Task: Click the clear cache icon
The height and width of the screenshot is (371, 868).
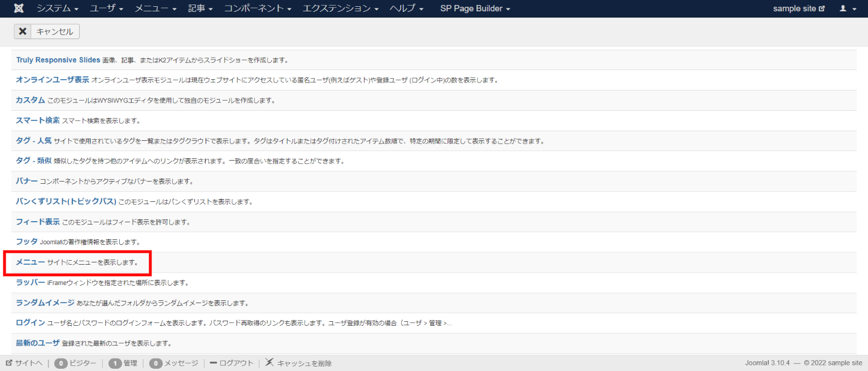Action: (270, 363)
